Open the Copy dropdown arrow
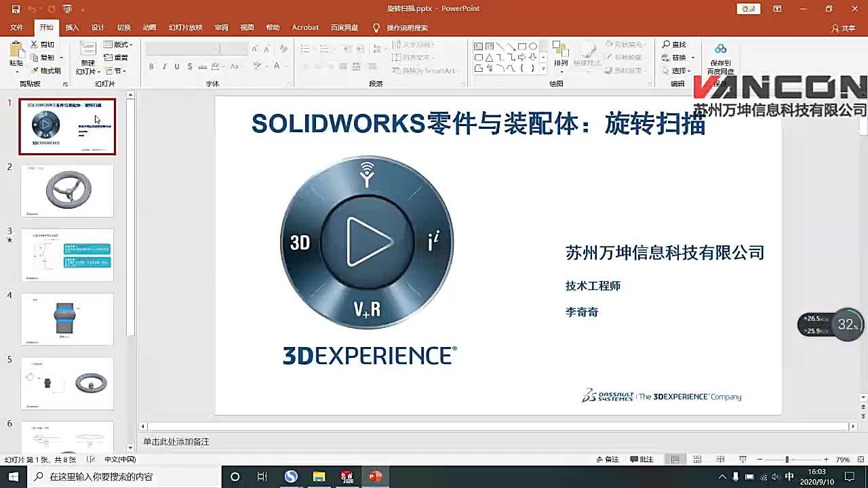The height and width of the screenshot is (488, 868). pos(61,58)
